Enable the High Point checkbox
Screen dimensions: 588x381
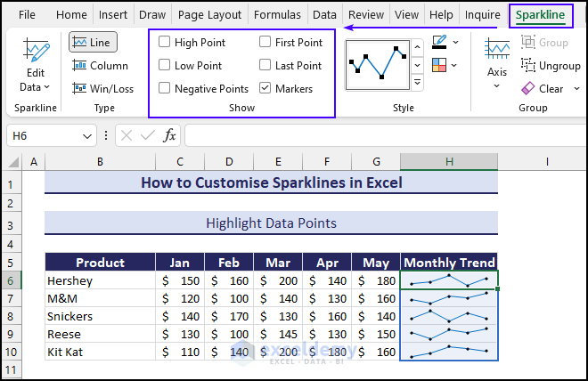(165, 42)
